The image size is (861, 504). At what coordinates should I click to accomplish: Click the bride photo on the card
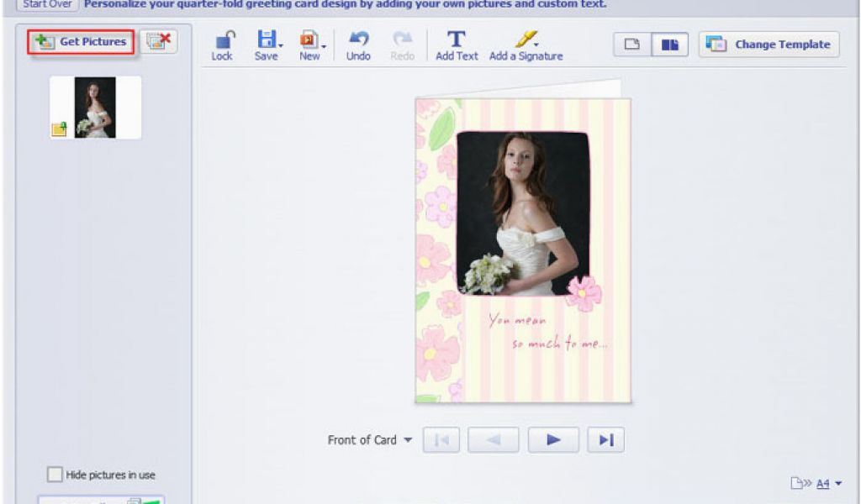[523, 213]
